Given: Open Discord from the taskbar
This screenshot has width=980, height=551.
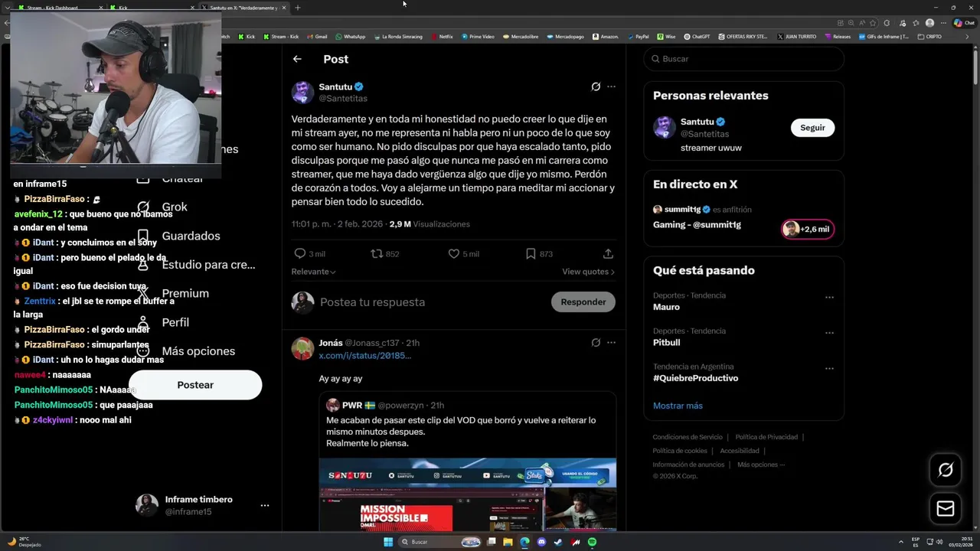Looking at the screenshot, I should [x=541, y=542].
